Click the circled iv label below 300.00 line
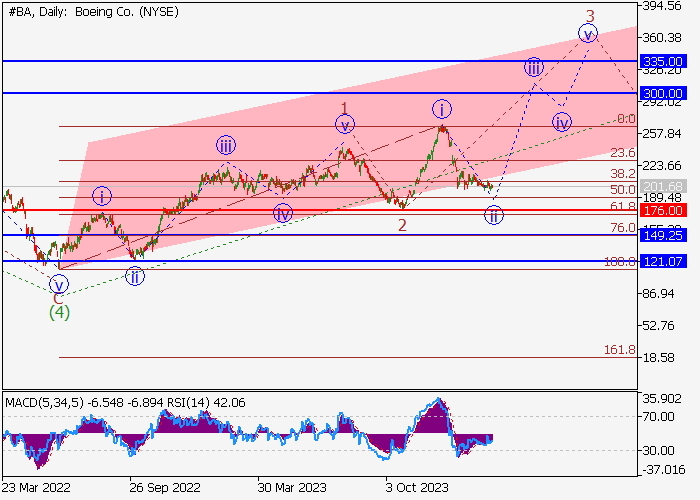 pos(562,122)
